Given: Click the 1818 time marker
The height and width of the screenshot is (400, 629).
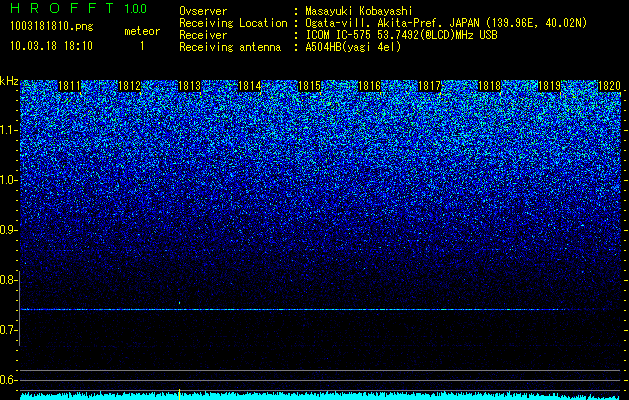Looking at the screenshot, I should (x=489, y=86).
